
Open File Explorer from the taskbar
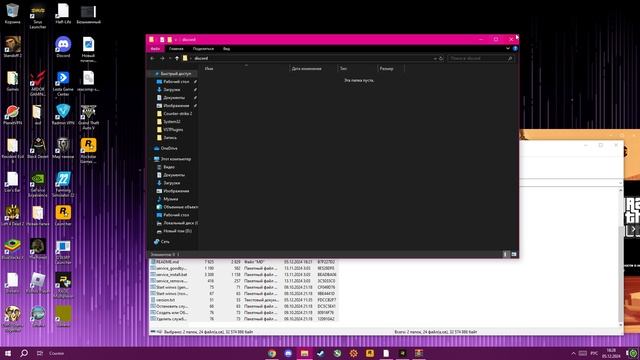[x=304, y=353]
